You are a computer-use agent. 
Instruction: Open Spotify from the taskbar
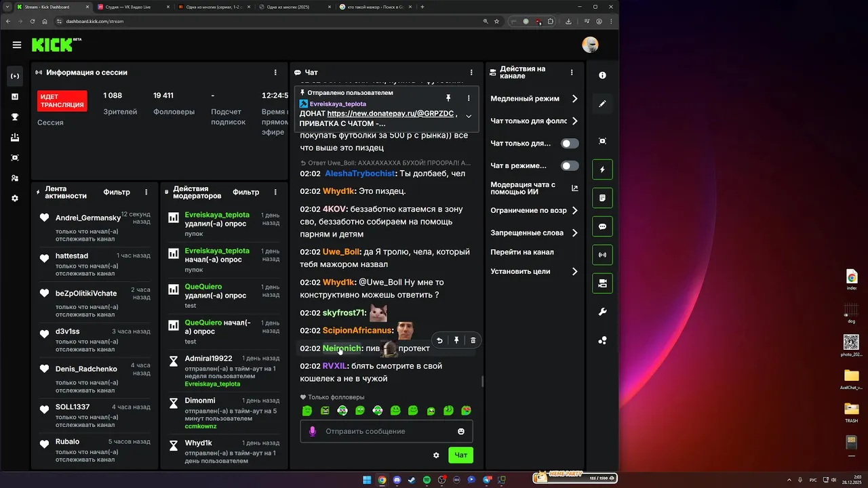(427, 480)
